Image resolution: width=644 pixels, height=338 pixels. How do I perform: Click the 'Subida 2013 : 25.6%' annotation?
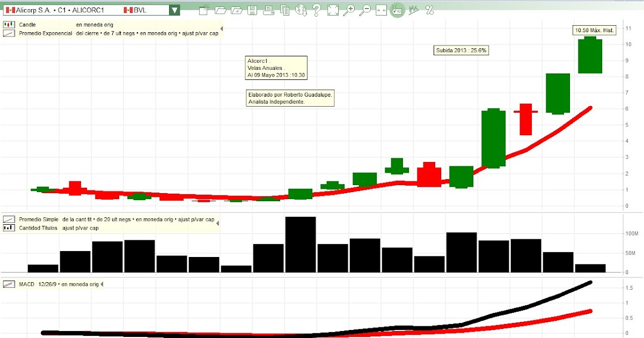tap(461, 50)
